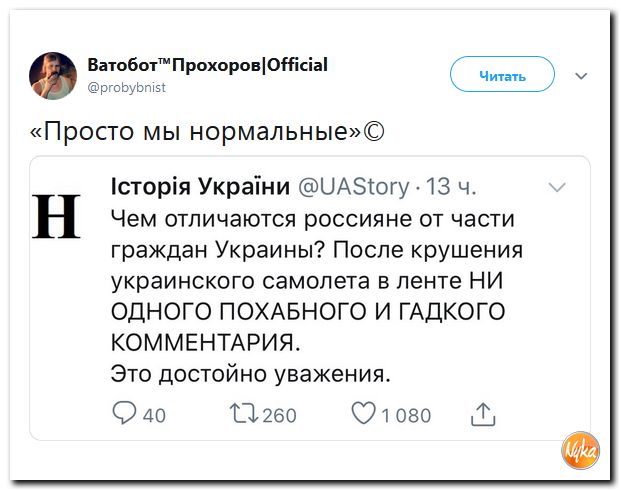Screen dimensions: 621x491
Task: Click the like count 1 080
Action: 406,415
